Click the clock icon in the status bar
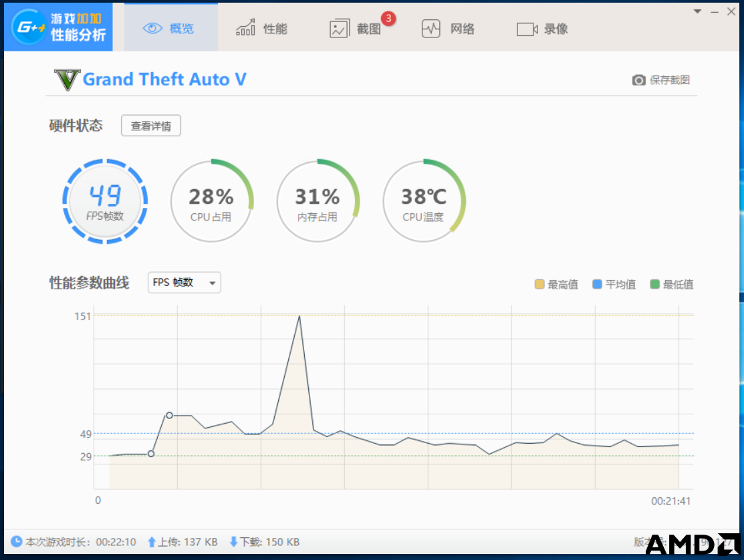 click(16, 541)
